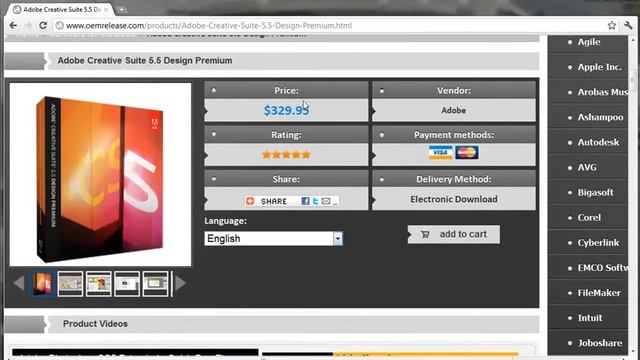Go back with the browser back arrow
This screenshot has height=360, width=640.
pos(13,25)
